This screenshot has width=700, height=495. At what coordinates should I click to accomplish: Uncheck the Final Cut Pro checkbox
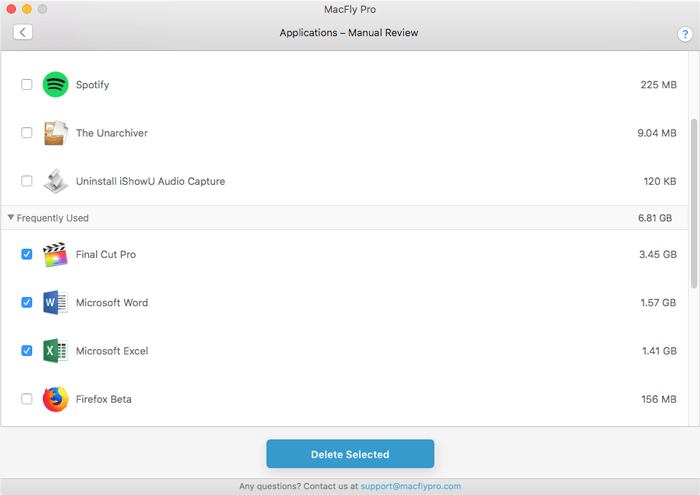[x=27, y=254]
